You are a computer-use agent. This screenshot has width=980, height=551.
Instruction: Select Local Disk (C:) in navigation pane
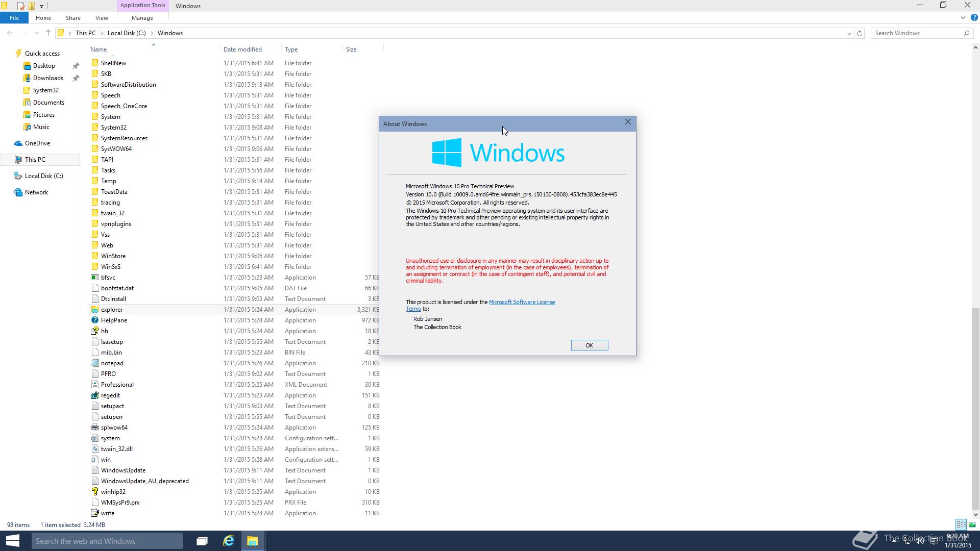coord(44,176)
